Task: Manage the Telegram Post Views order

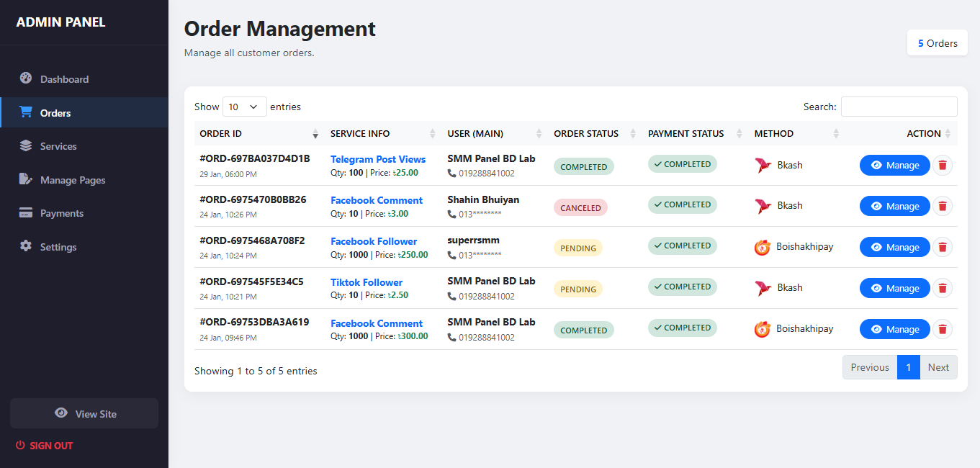Action: click(894, 166)
